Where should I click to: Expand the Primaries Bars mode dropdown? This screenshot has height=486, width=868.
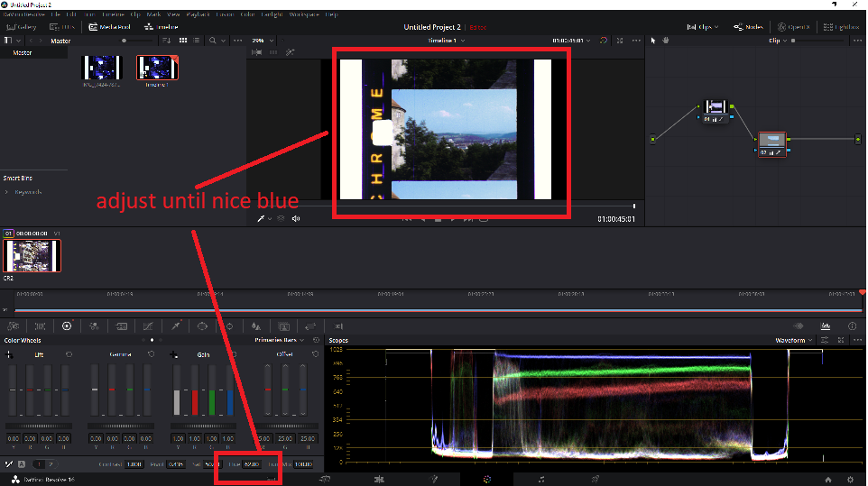point(279,340)
